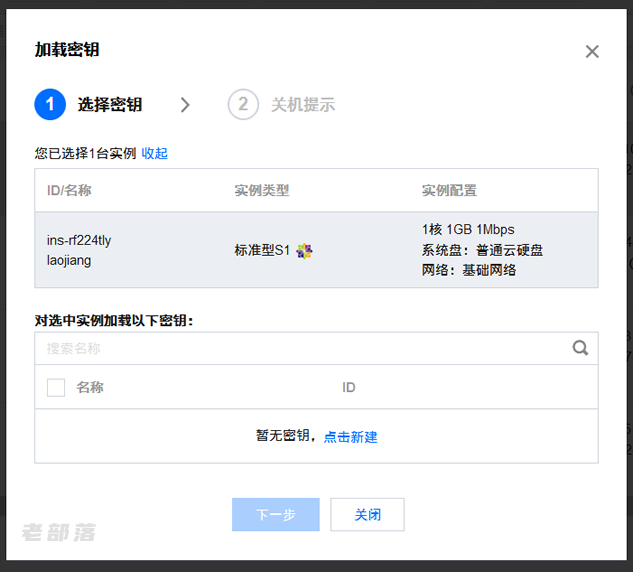The width and height of the screenshot is (633, 572).
Task: Click the 实例配置 column header
Action: (x=449, y=190)
